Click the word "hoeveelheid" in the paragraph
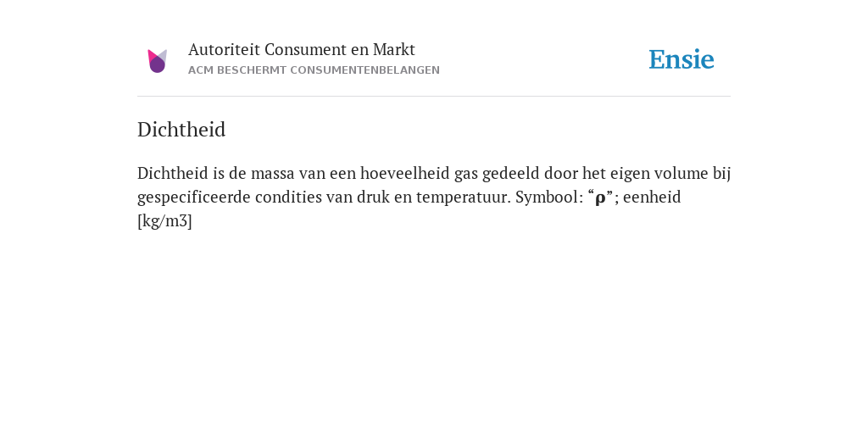The height and width of the screenshot is (434, 868). click(x=404, y=173)
